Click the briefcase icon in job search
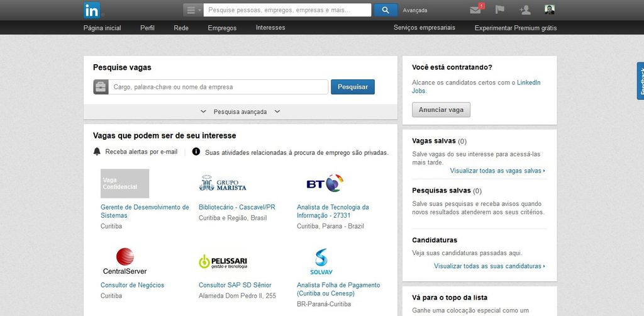Image resolution: width=644 pixels, height=316 pixels. pyautogui.click(x=101, y=87)
